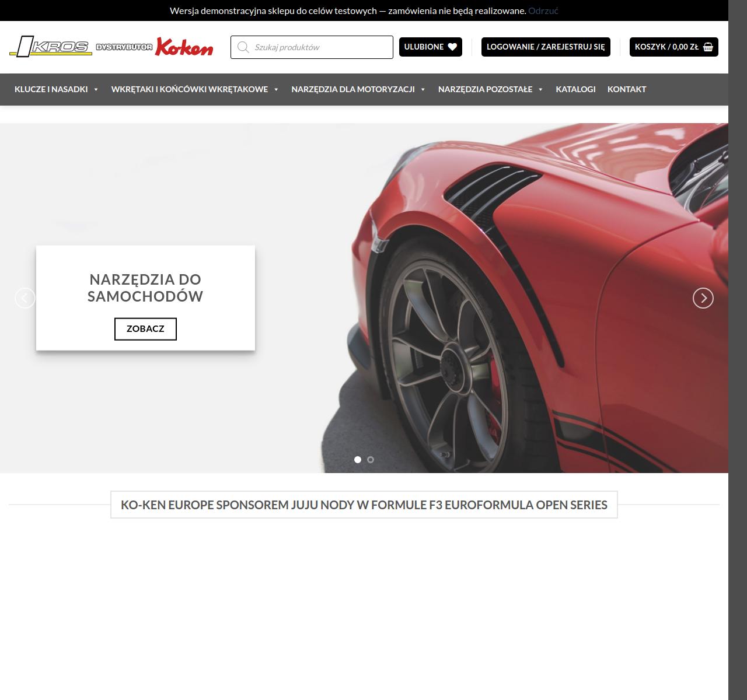This screenshot has height=700, width=747.
Task: Dismiss demo notice via Odrzuć link
Action: [543, 10]
